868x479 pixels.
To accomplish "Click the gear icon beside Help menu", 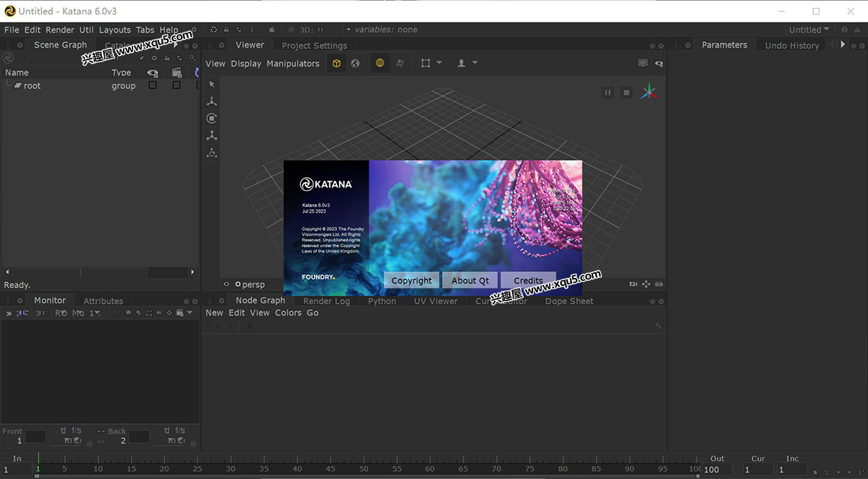I will [x=194, y=30].
